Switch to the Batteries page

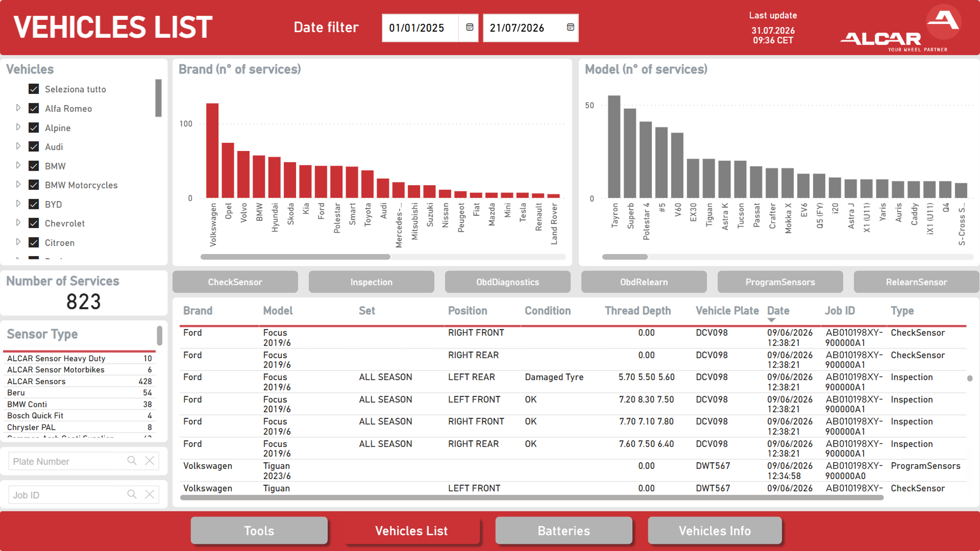pyautogui.click(x=563, y=530)
